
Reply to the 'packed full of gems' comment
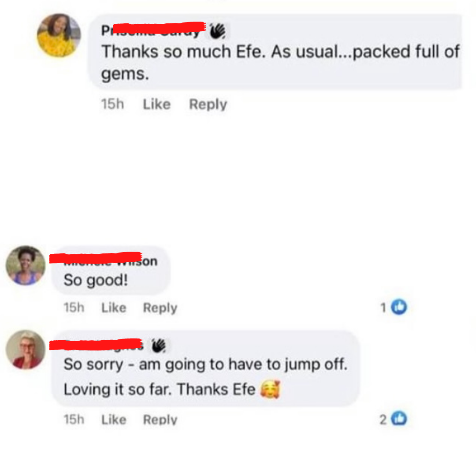coord(208,104)
